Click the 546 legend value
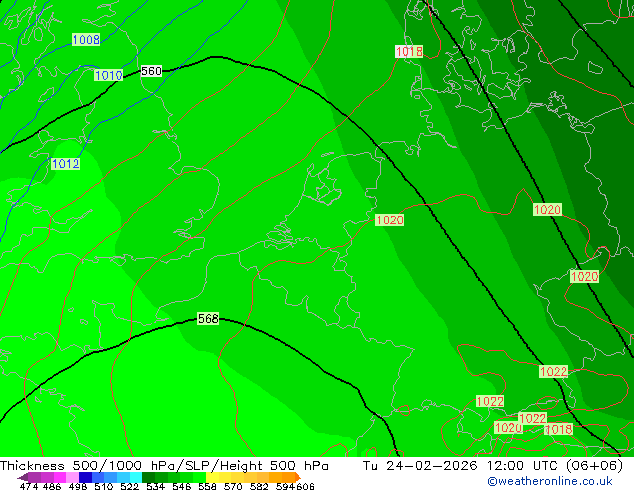This screenshot has height=490, width=634. (x=182, y=486)
